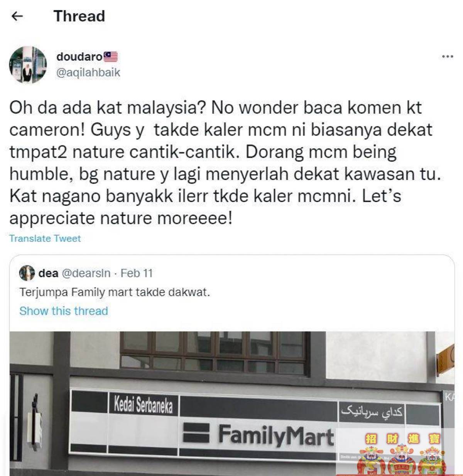
Task: Open the three-dot more options menu
Action: [447, 57]
